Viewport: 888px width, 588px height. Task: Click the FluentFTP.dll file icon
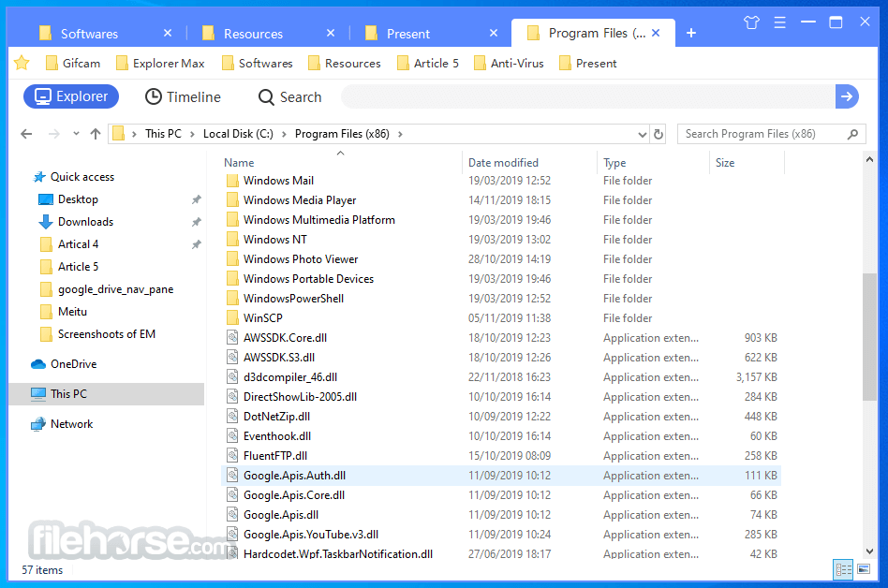pos(232,456)
